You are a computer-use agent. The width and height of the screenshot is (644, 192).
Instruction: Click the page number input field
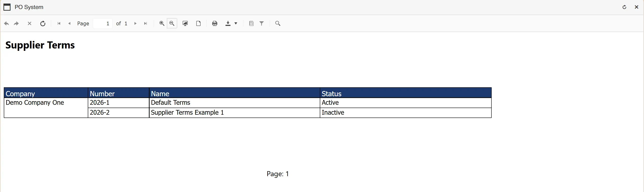[103, 23]
